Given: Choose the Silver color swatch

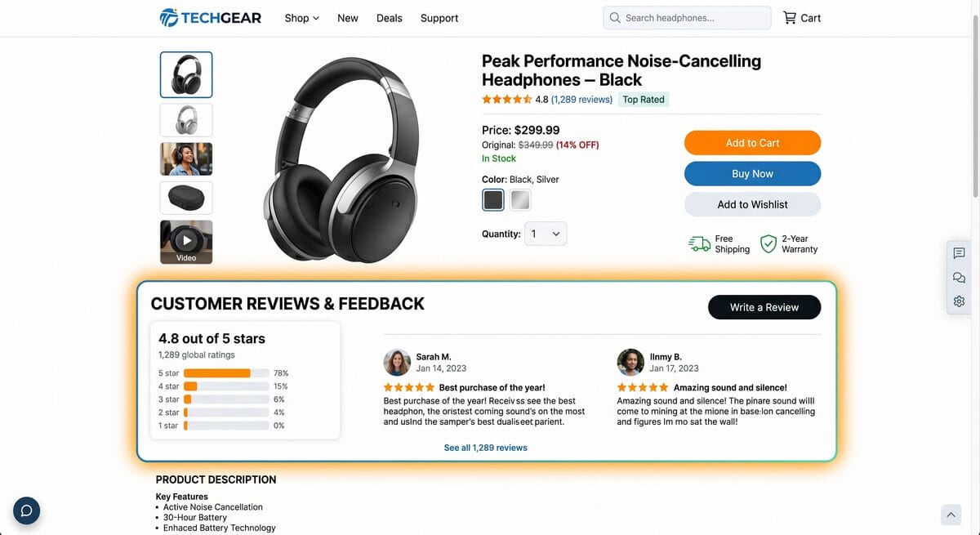Looking at the screenshot, I should coord(520,200).
